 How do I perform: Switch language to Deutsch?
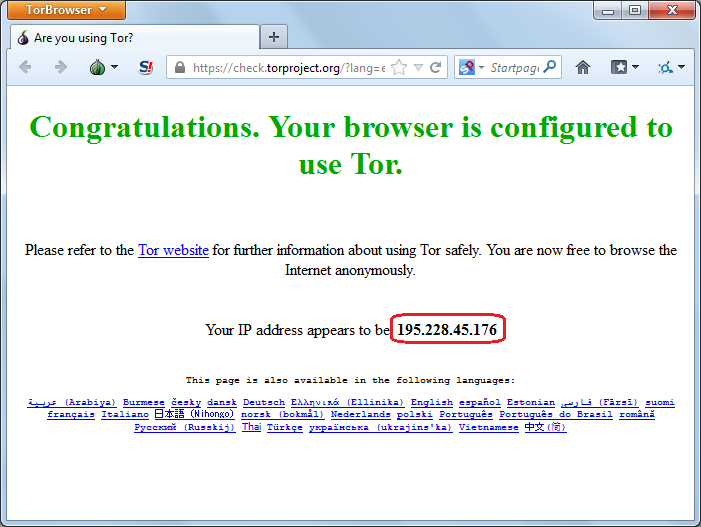click(x=264, y=402)
